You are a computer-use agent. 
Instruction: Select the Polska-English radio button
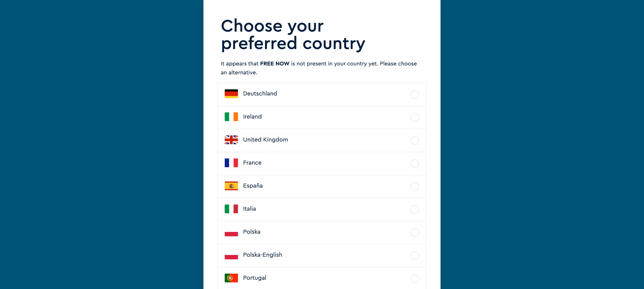click(415, 255)
